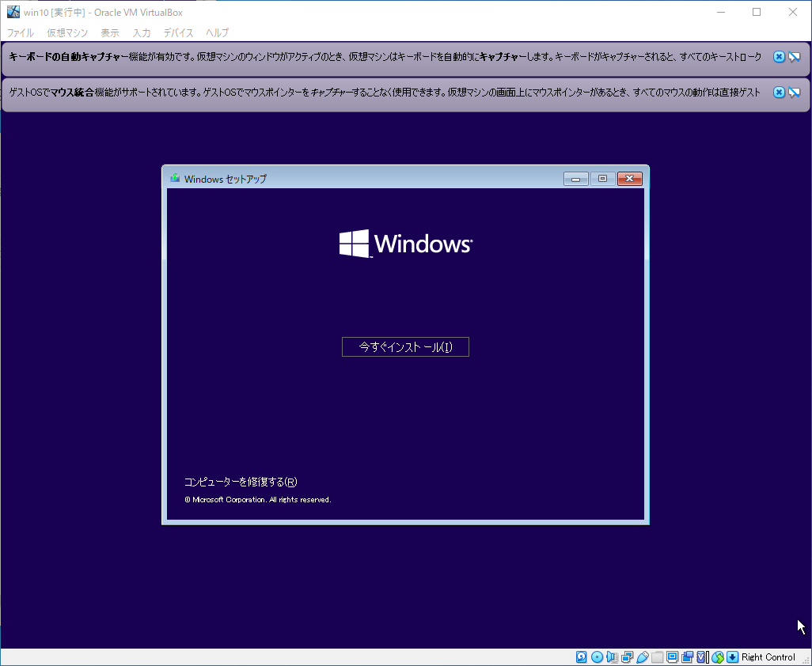Click the Windows セットアップ title bar icon
Screen dimensions: 812x666
175,178
